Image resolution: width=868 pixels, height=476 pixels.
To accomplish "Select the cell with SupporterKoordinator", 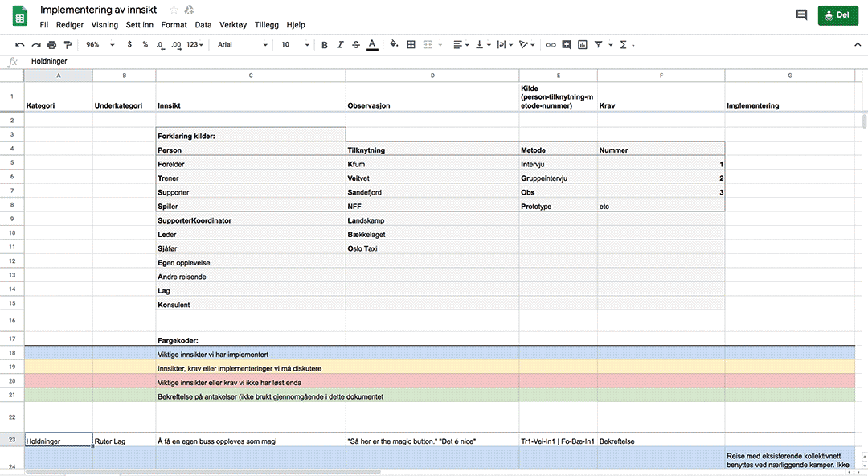I will (251, 220).
